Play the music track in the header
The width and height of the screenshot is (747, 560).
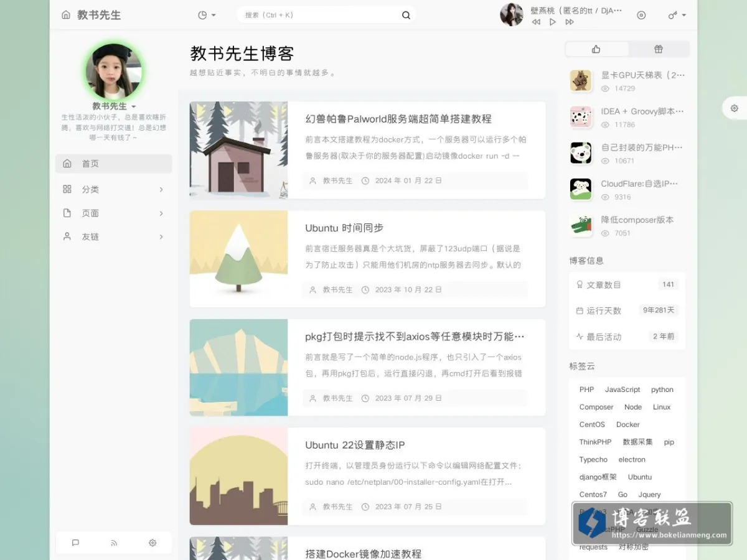(553, 22)
